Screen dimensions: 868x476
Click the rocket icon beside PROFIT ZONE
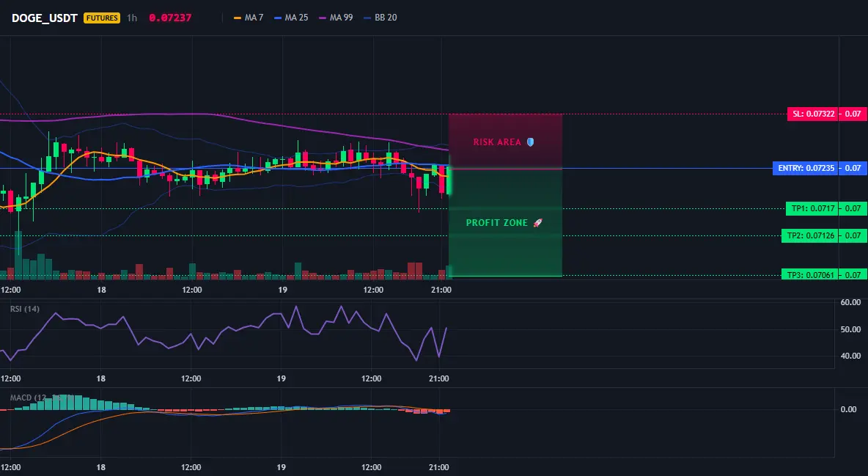point(537,223)
